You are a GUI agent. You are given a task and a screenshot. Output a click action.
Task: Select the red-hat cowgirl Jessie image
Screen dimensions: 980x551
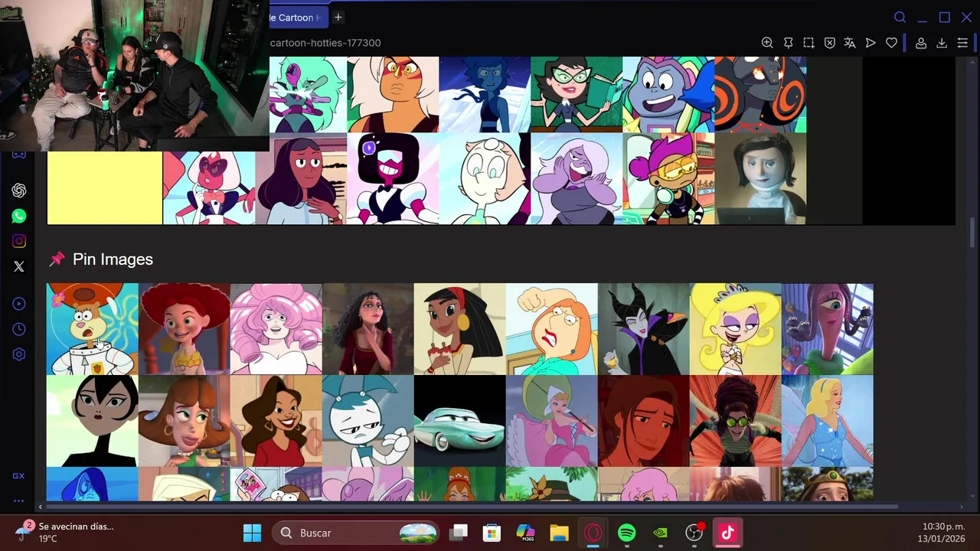[185, 329]
